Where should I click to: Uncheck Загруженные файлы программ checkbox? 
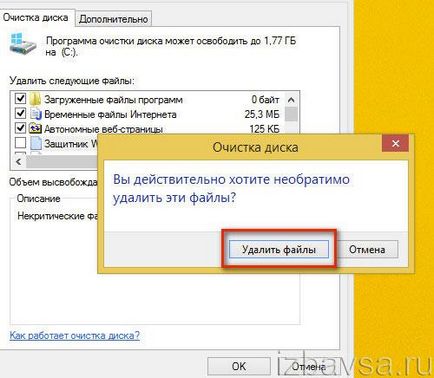pyautogui.click(x=20, y=99)
